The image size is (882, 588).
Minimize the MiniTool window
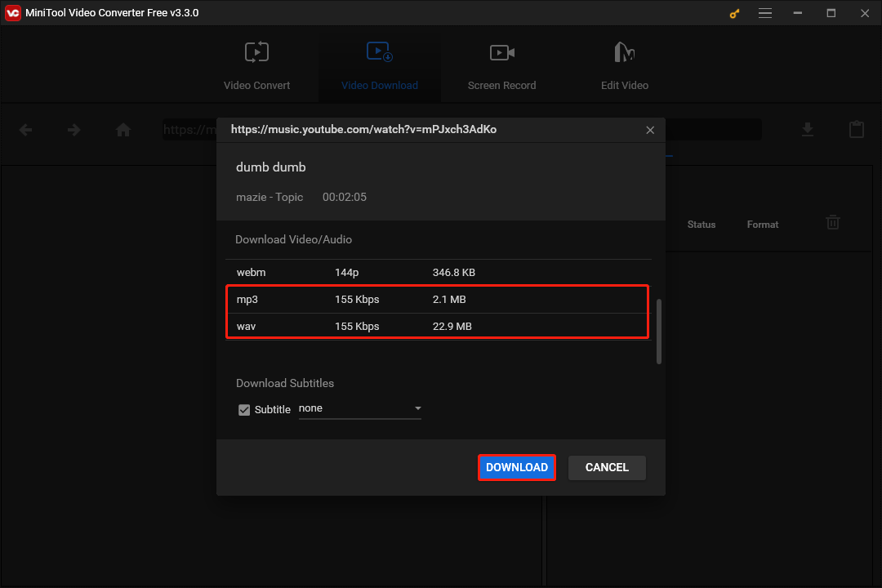[798, 13]
